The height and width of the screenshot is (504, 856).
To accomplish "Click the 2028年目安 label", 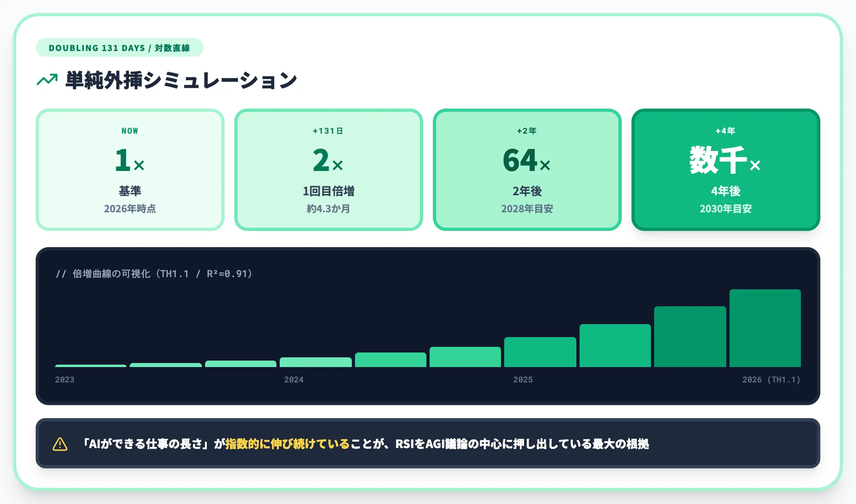I will tap(527, 209).
